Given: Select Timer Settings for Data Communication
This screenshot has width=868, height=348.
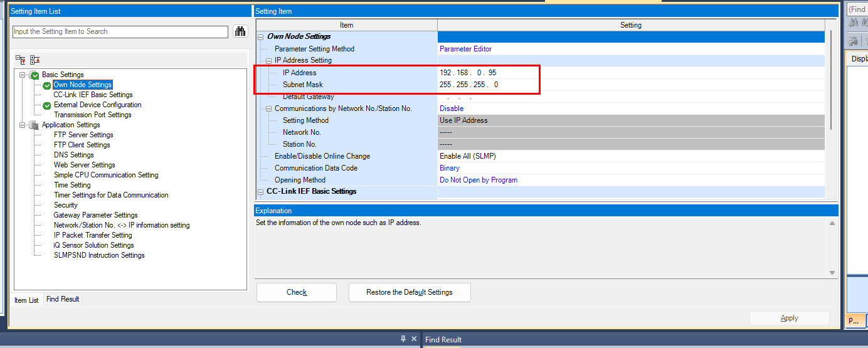Looking at the screenshot, I should point(111,196).
